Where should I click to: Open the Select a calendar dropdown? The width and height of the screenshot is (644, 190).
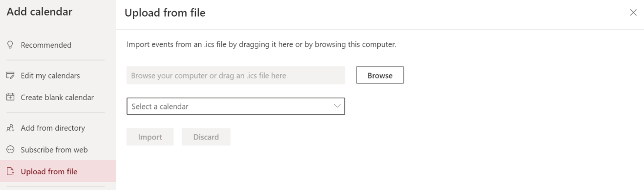coord(235,106)
